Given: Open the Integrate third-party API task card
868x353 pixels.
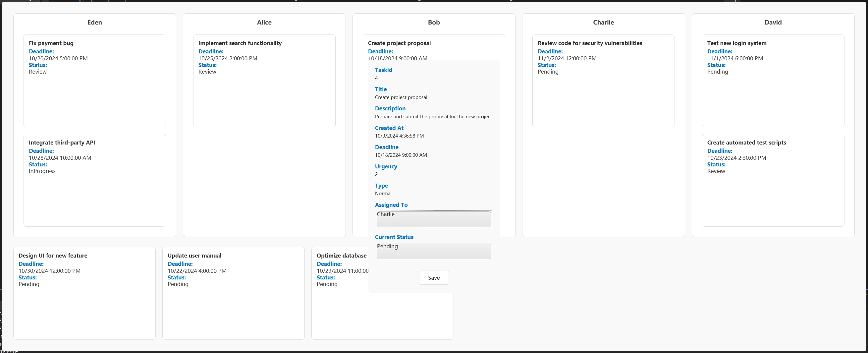Looking at the screenshot, I should click(x=94, y=180).
